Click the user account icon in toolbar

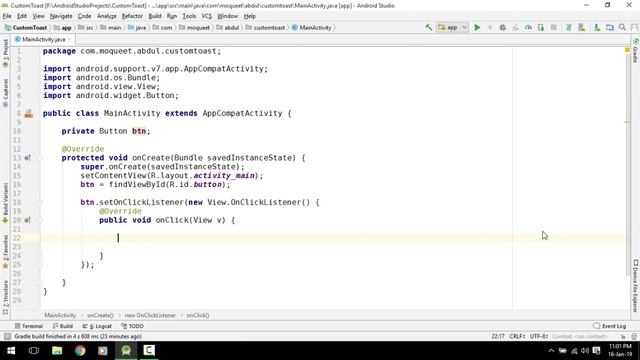tap(634, 27)
